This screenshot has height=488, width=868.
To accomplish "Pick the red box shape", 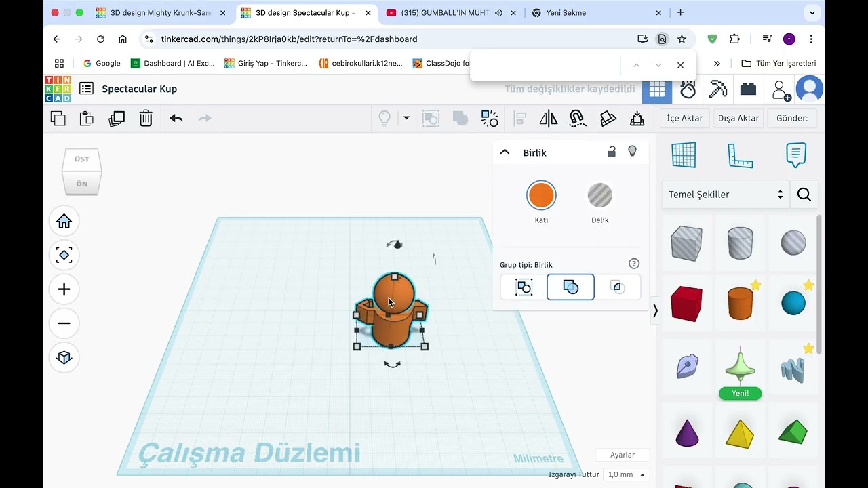I will (686, 303).
